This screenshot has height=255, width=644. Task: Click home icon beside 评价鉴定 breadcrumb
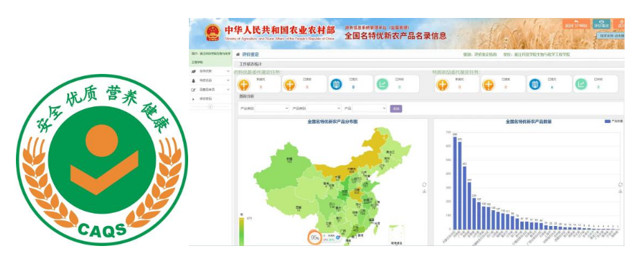pyautogui.click(x=238, y=54)
